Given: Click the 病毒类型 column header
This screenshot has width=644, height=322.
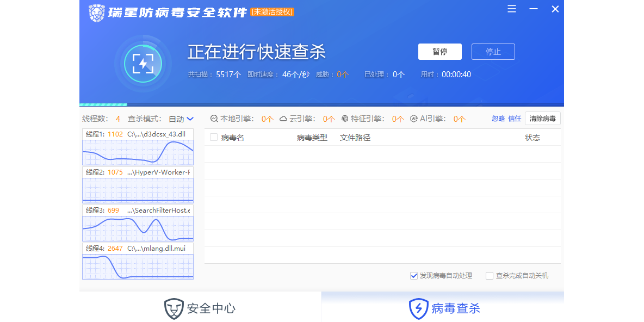Looking at the screenshot, I should [x=312, y=138].
